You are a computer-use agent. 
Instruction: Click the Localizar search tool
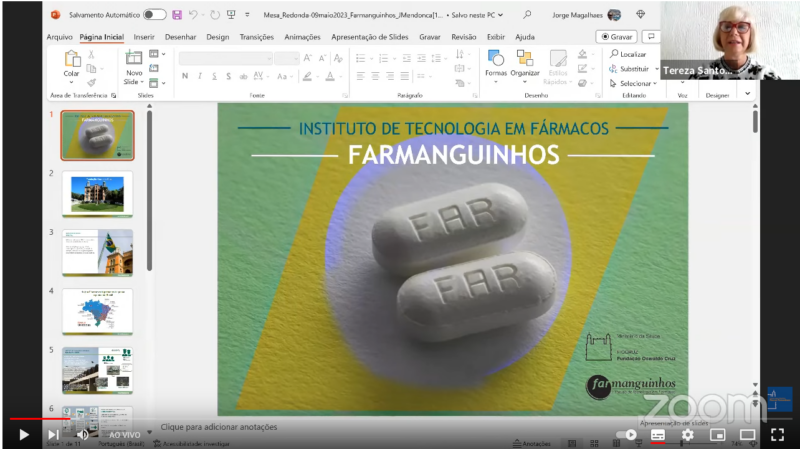pos(627,54)
